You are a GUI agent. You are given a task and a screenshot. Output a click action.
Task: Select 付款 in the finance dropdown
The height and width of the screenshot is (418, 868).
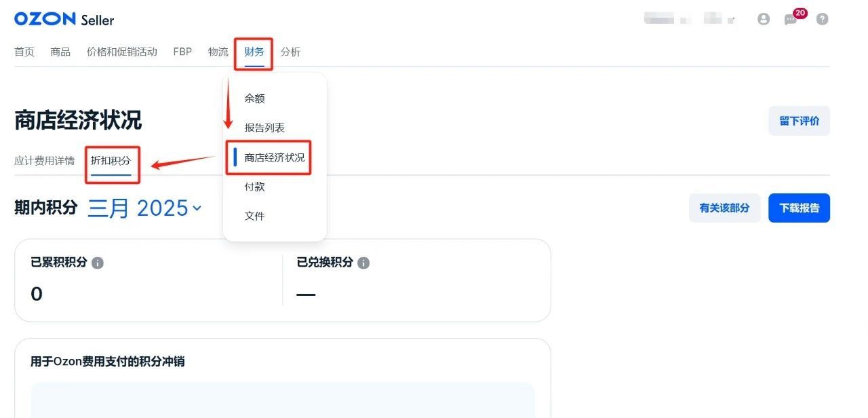pyautogui.click(x=255, y=187)
